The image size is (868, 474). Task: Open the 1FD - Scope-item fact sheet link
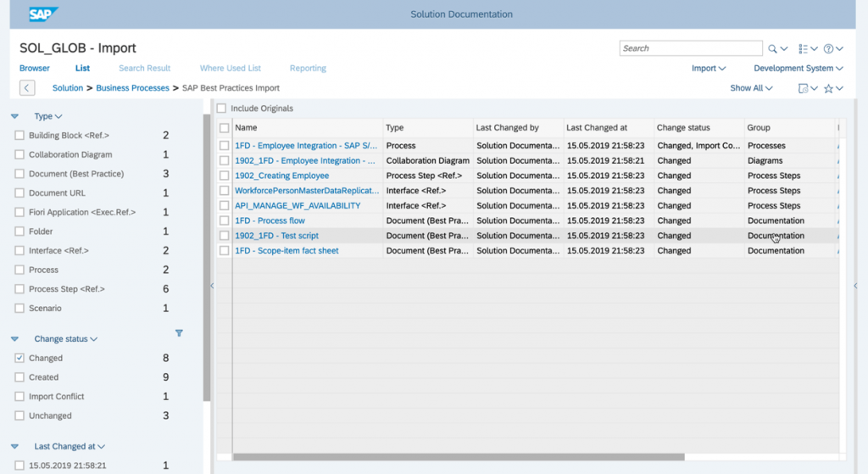coord(287,250)
